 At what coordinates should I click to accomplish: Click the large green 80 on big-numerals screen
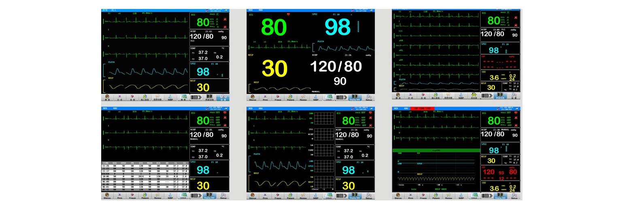[x=274, y=28]
